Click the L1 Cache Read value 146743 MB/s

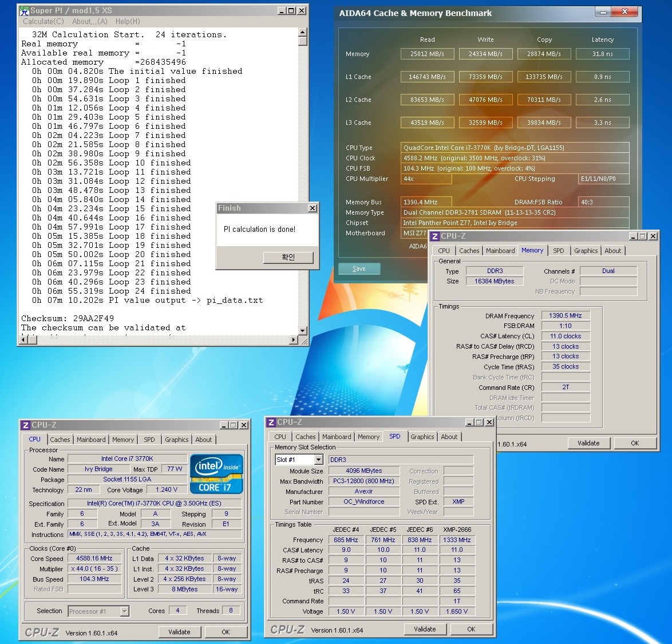427,77
